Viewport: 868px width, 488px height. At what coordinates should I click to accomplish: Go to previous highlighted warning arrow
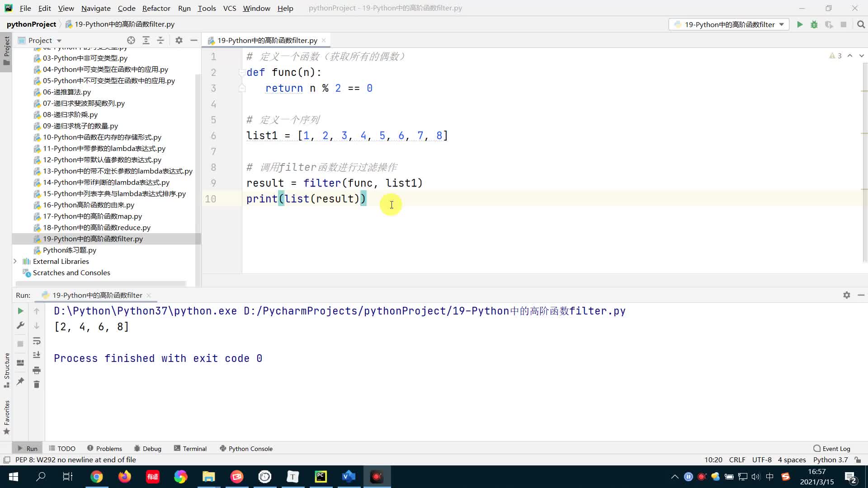pyautogui.click(x=850, y=56)
